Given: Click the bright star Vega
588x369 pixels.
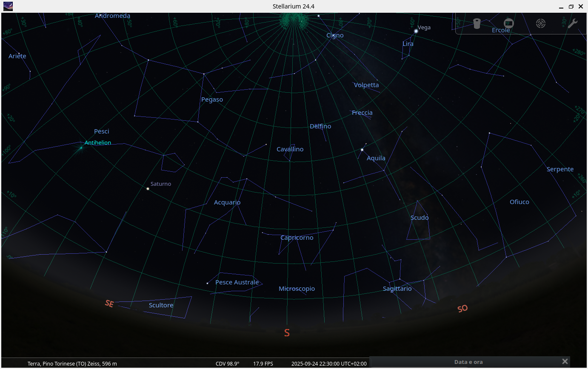Looking at the screenshot, I should 415,31.
